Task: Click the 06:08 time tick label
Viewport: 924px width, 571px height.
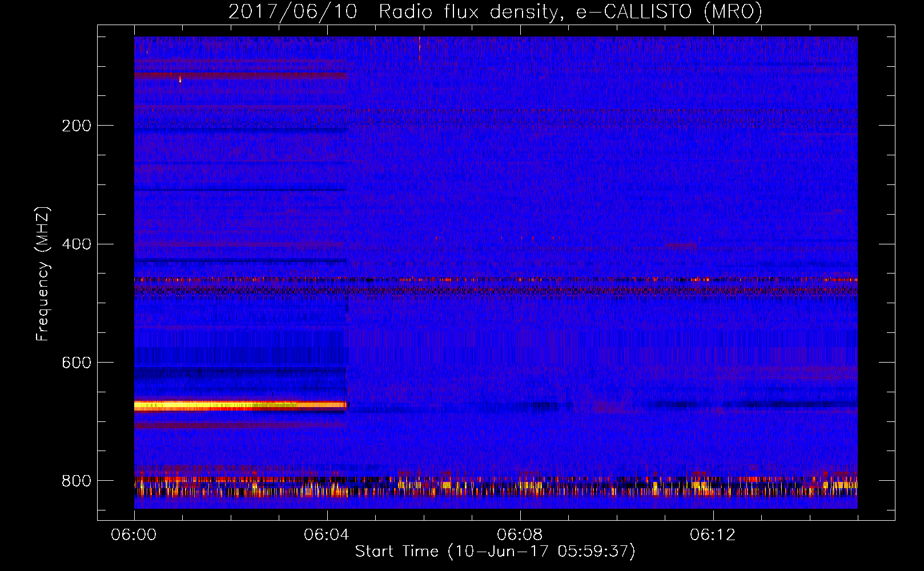Action: [x=520, y=534]
